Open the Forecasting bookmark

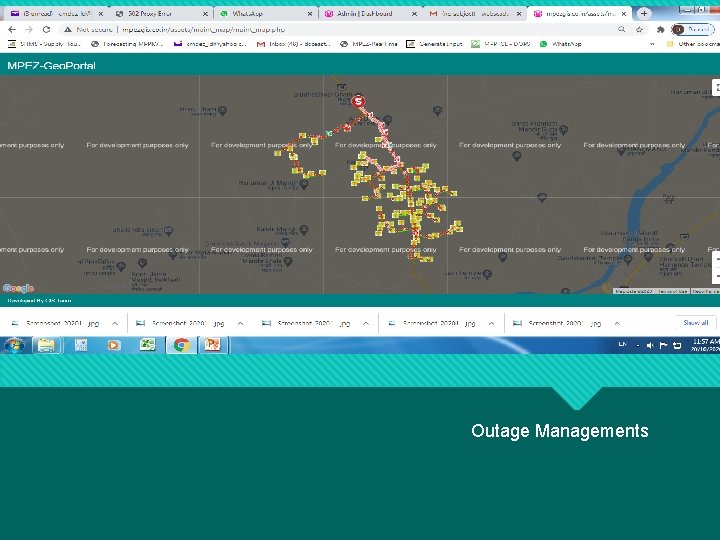127,44
